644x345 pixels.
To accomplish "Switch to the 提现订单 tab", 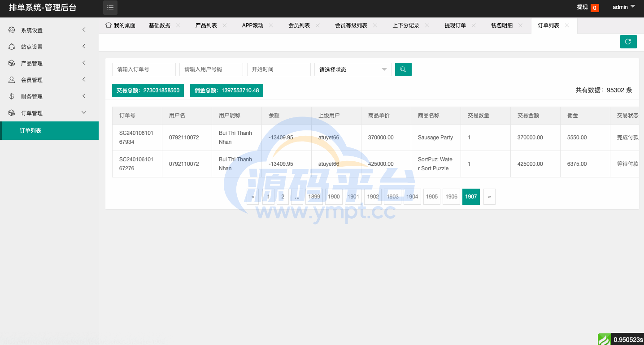I will [455, 26].
